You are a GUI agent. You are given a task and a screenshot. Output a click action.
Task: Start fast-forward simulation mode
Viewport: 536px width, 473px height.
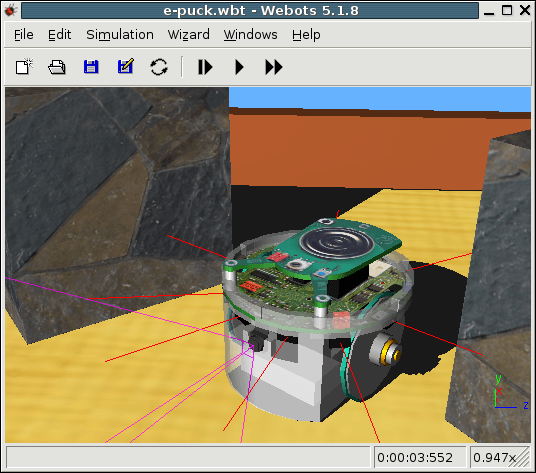click(x=274, y=67)
